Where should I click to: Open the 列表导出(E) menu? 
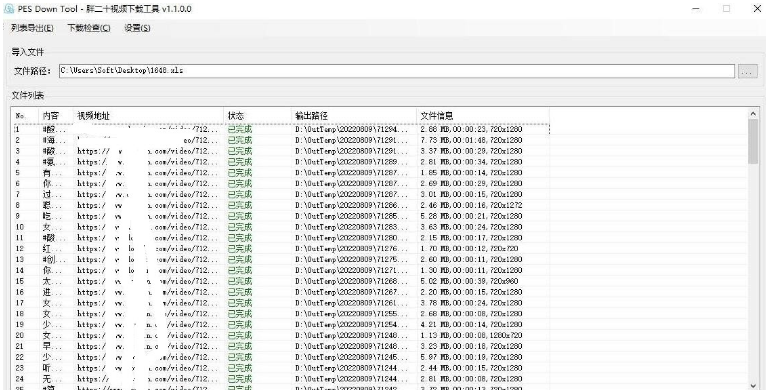(x=32, y=28)
